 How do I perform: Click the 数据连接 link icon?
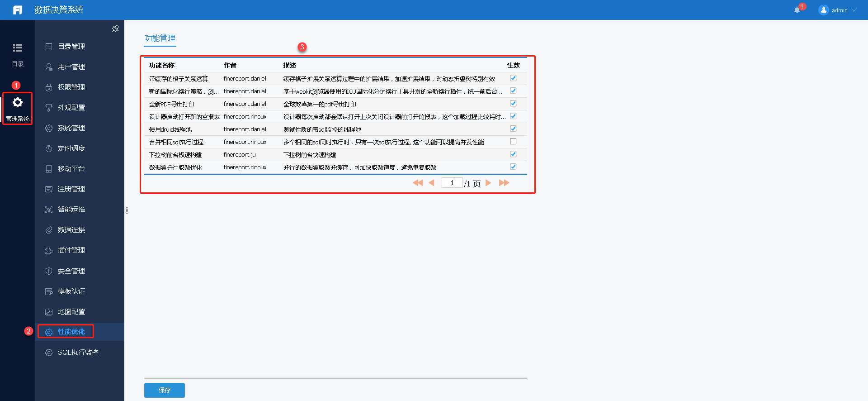click(49, 230)
